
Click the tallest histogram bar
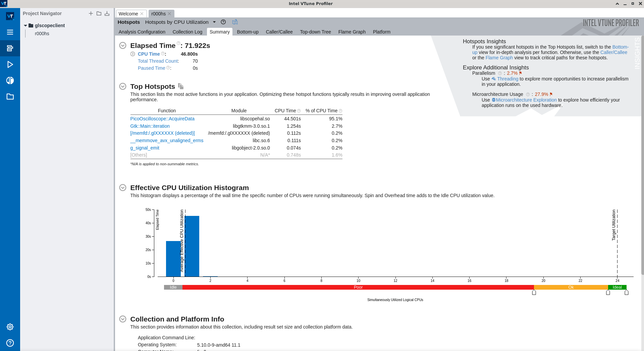click(x=192, y=246)
